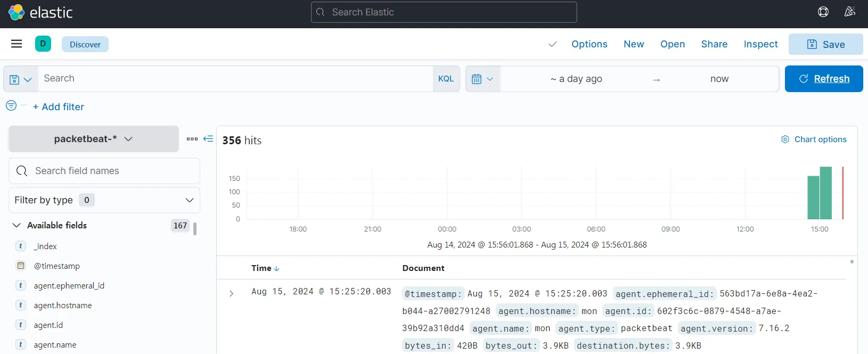This screenshot has height=354, width=868.
Task: Click the @timestamp date type icon
Action: (x=21, y=266)
